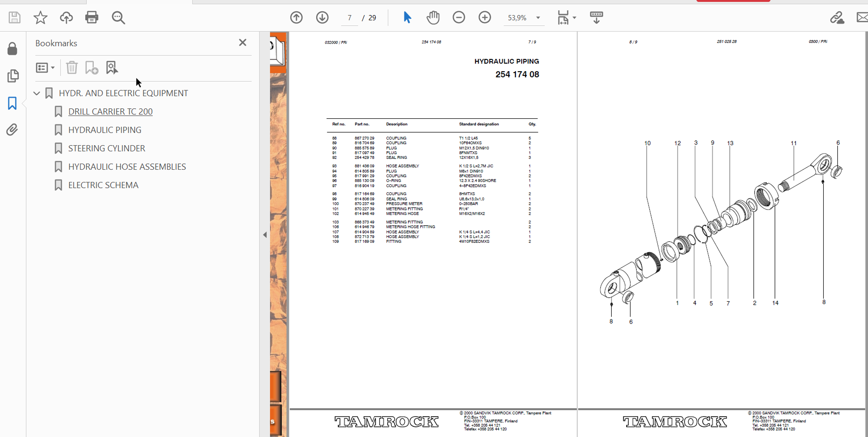Add the file to starred favorites

(41, 18)
